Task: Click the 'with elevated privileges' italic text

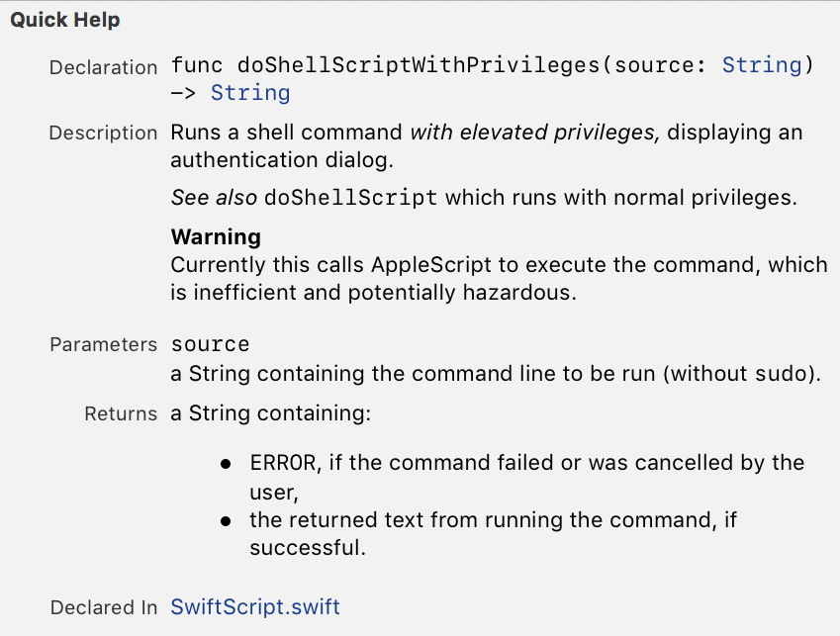Action: pos(534,133)
